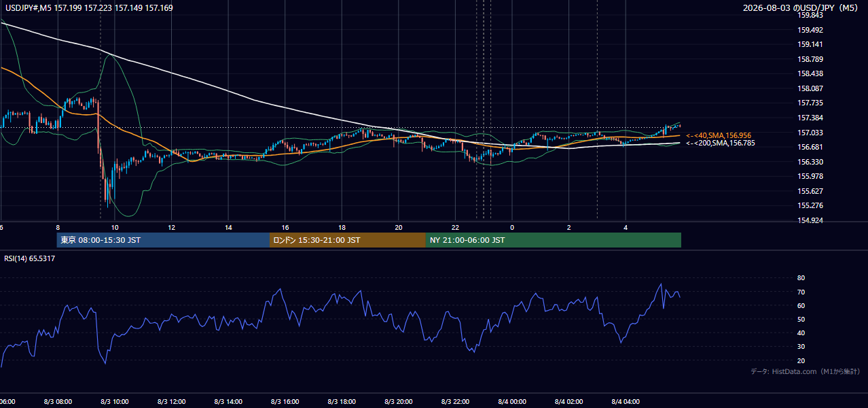Click price axis label 155.627
The image size is (868, 408).
coord(811,191)
